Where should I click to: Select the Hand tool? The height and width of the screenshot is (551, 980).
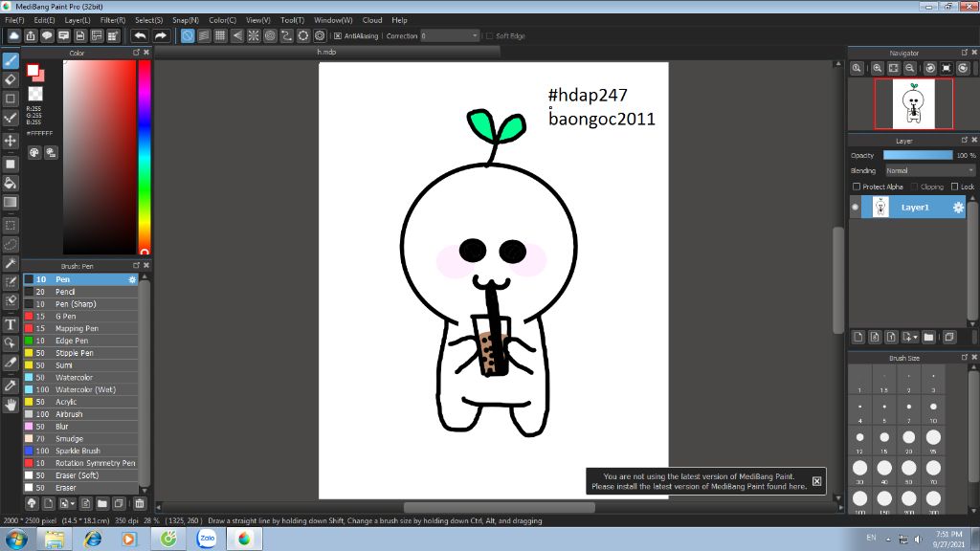pyautogui.click(x=11, y=405)
